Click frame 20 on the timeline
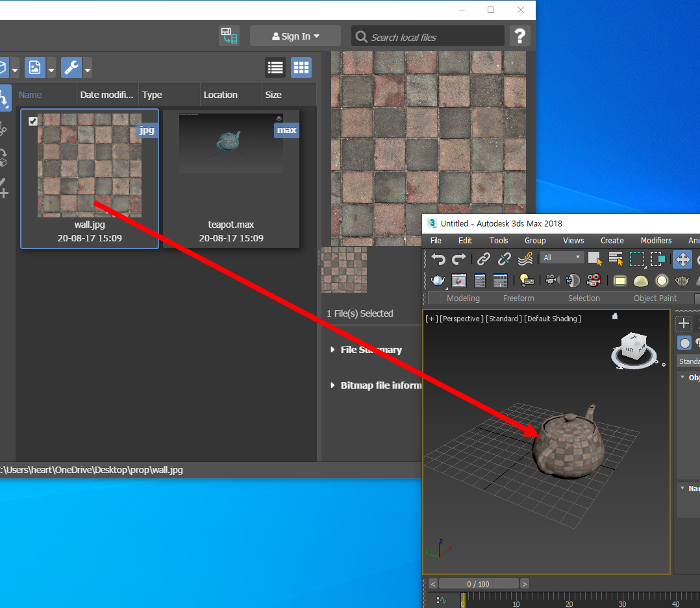 point(569,604)
